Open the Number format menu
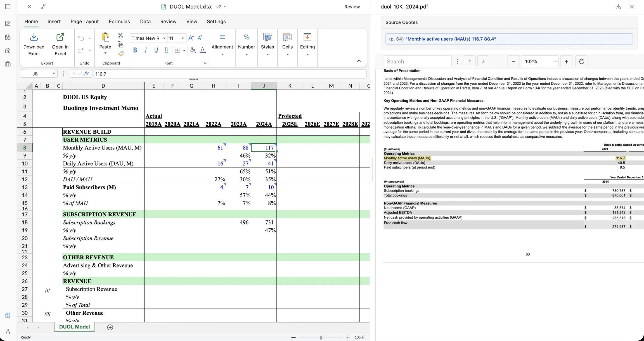644x341 pixels. [247, 44]
